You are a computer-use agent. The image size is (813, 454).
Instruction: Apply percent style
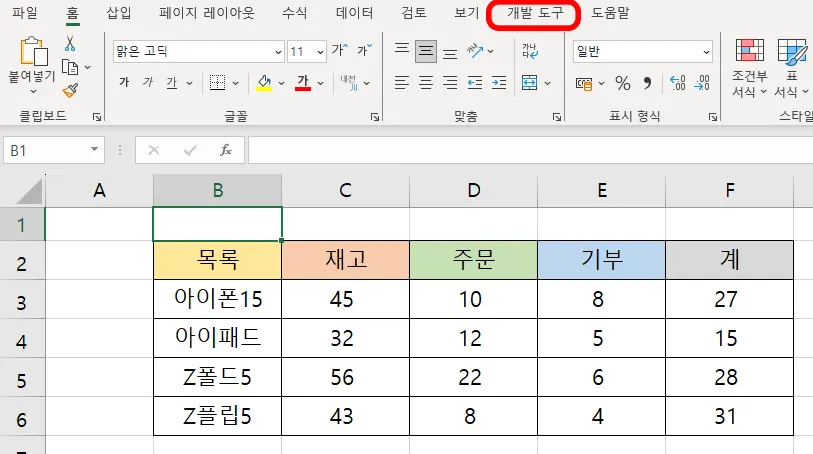[x=623, y=83]
